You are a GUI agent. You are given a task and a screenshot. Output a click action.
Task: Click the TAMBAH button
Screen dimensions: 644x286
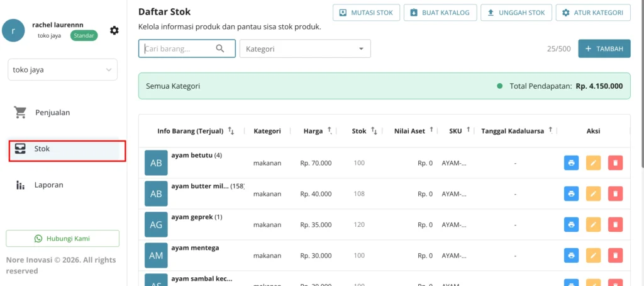604,49
